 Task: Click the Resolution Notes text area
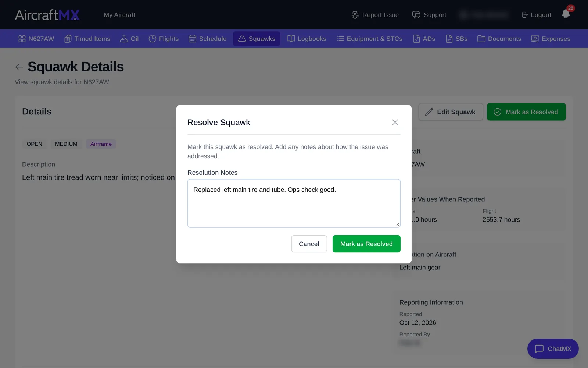(294, 203)
